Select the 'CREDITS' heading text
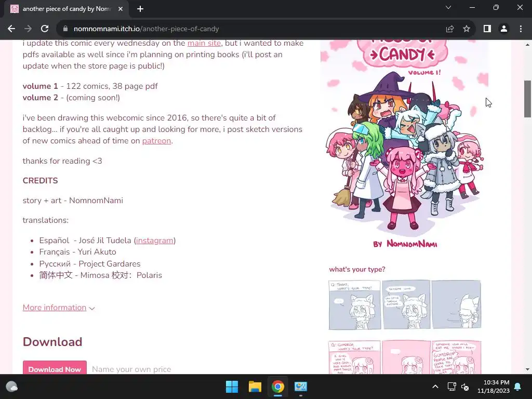 (x=40, y=180)
